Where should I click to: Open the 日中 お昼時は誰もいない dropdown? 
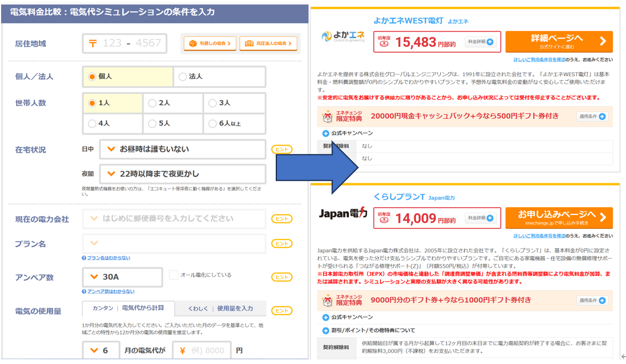click(182, 149)
